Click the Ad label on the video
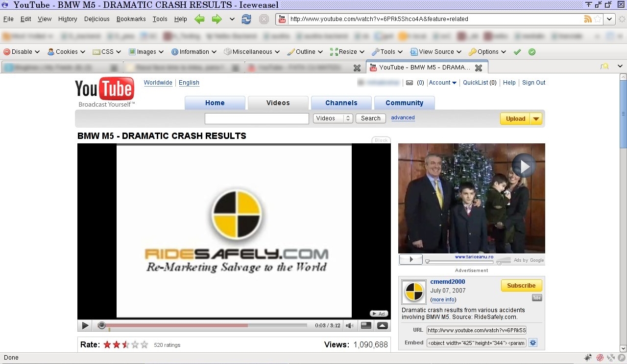627x364 pixels. [x=378, y=314]
